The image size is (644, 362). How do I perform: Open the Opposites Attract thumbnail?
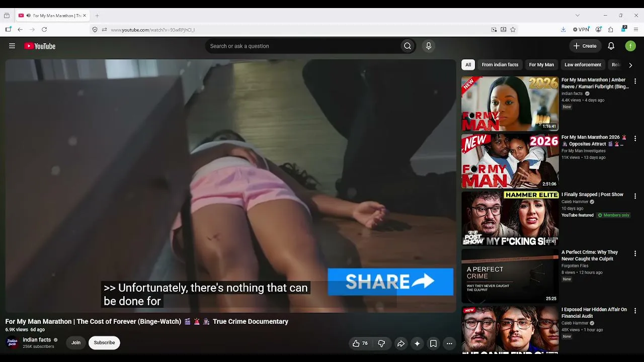pos(510,161)
